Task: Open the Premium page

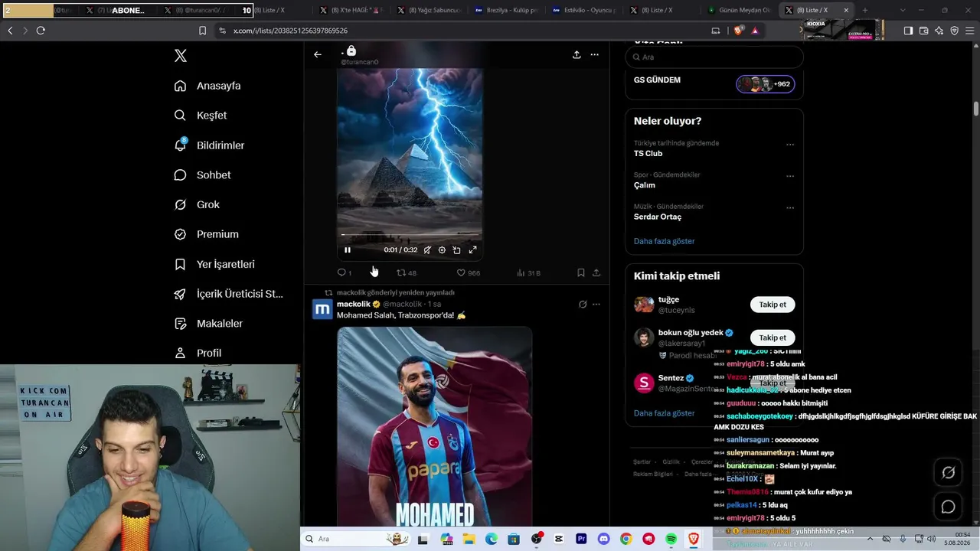Action: 206,234
